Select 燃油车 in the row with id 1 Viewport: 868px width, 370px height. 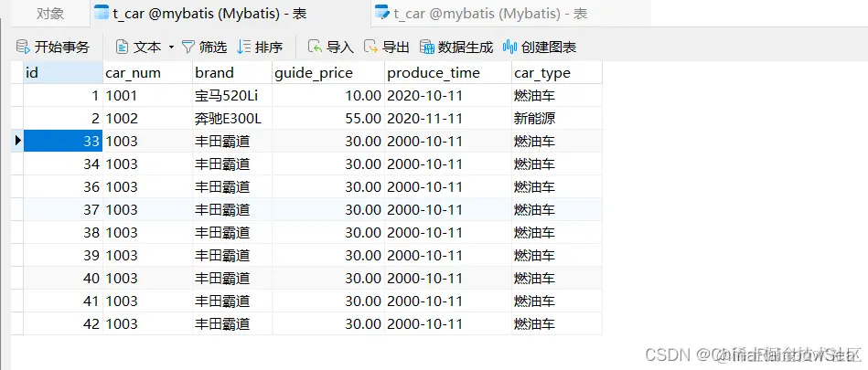[x=557, y=96]
